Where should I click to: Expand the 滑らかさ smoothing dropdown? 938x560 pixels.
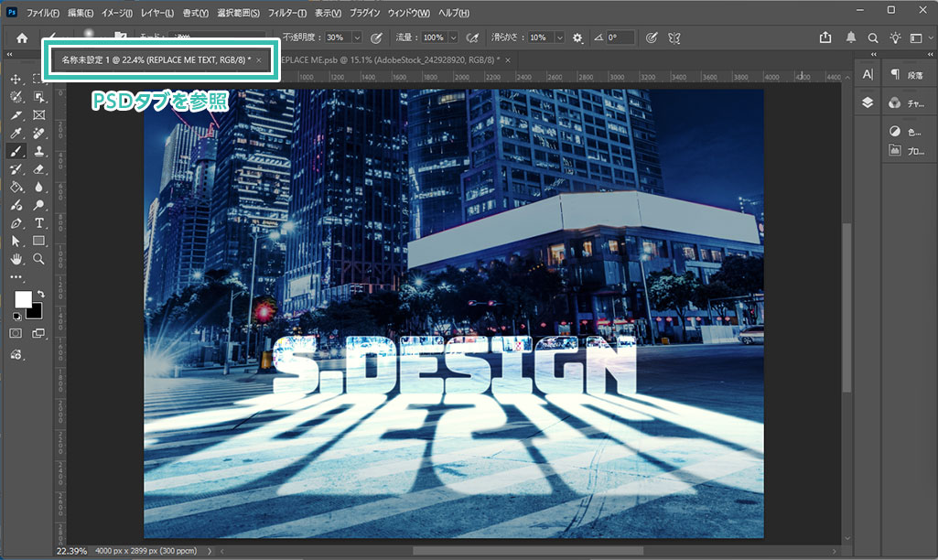[559, 38]
